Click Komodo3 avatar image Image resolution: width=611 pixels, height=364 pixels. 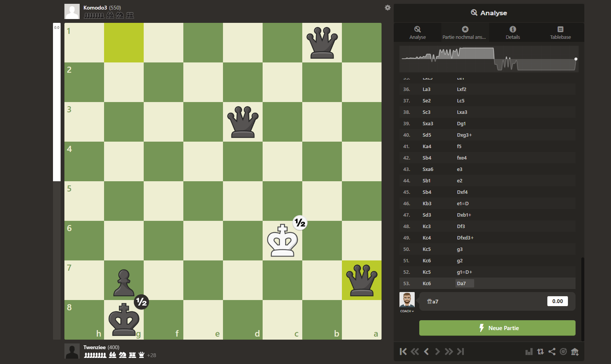click(72, 11)
